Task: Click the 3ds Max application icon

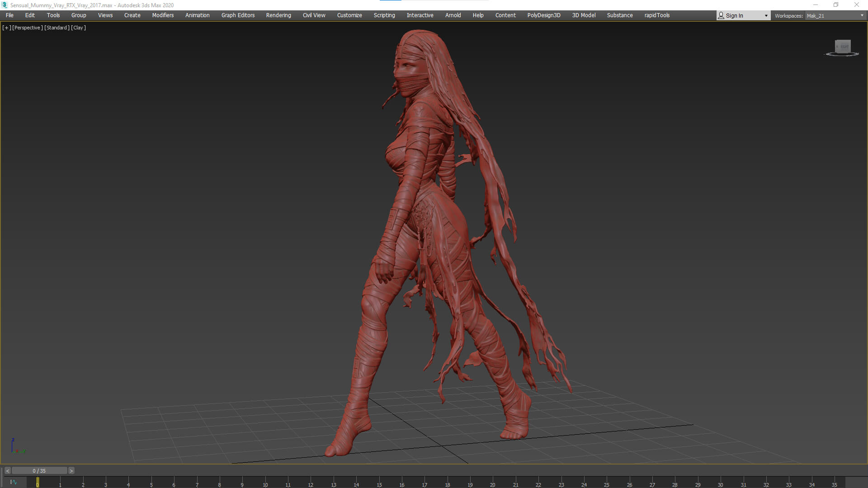Action: pyautogui.click(x=5, y=5)
